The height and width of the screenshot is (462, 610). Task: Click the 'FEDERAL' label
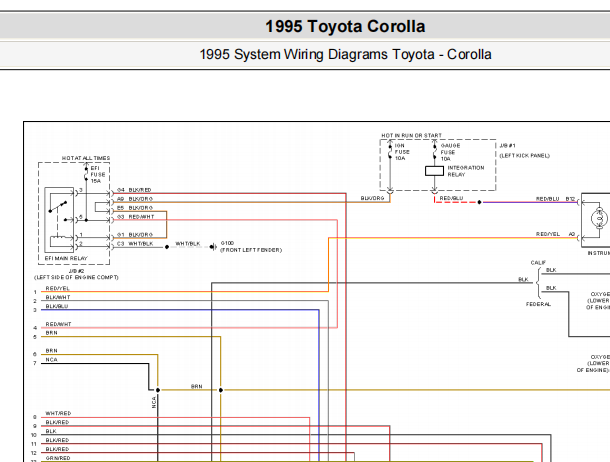pyautogui.click(x=538, y=304)
